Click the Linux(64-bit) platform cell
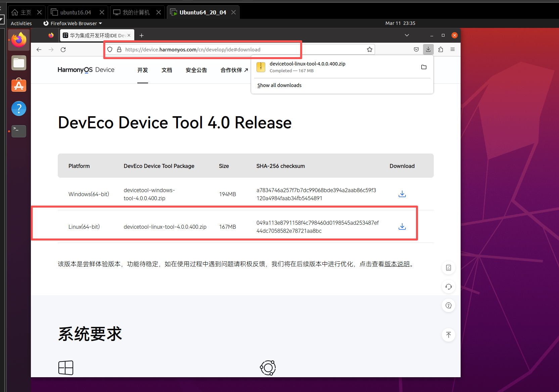Viewport: 559px width, 392px height. coord(84,227)
